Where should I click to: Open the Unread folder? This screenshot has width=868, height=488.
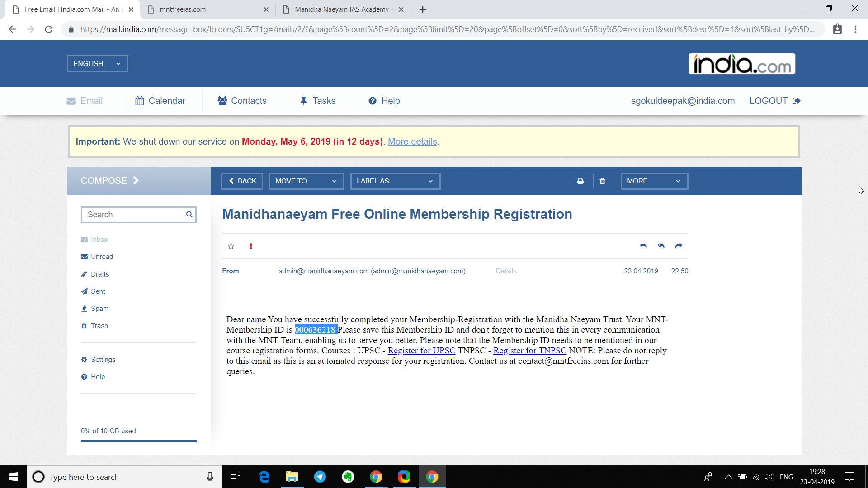click(x=97, y=257)
